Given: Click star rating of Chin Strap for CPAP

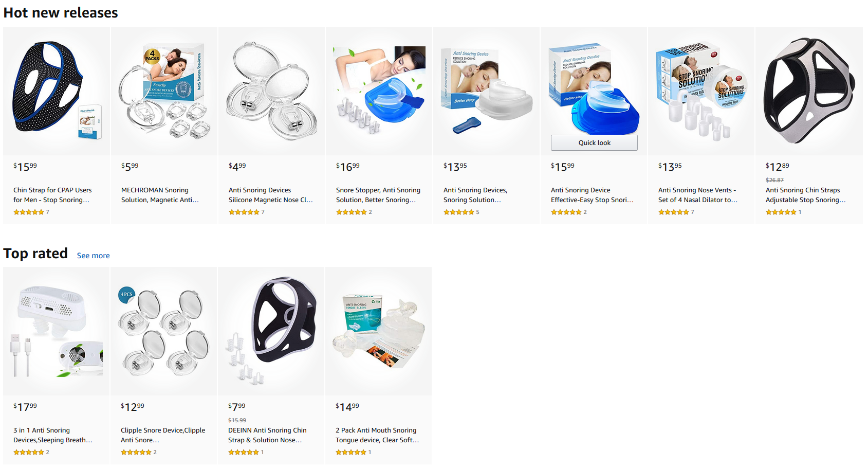Looking at the screenshot, I should 29,212.
